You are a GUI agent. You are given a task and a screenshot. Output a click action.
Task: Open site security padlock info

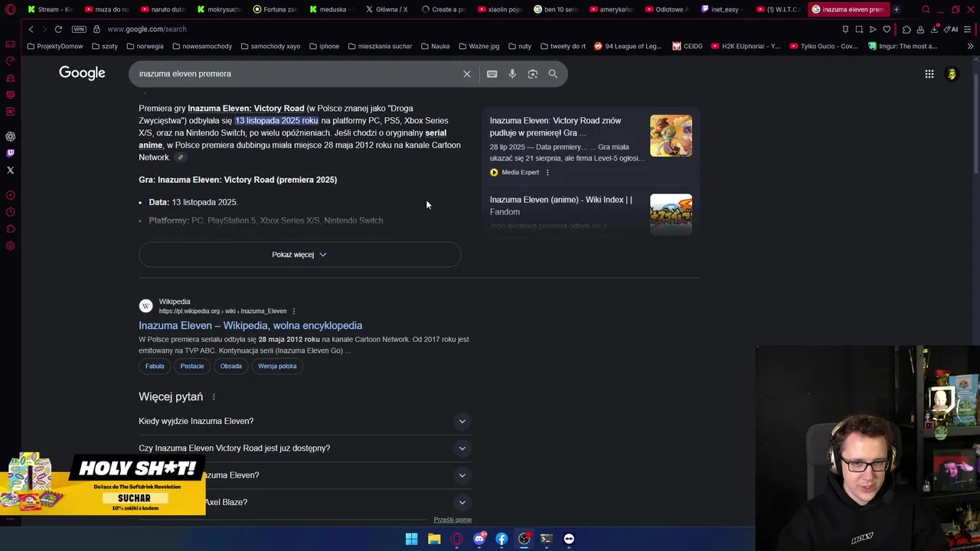(x=96, y=29)
